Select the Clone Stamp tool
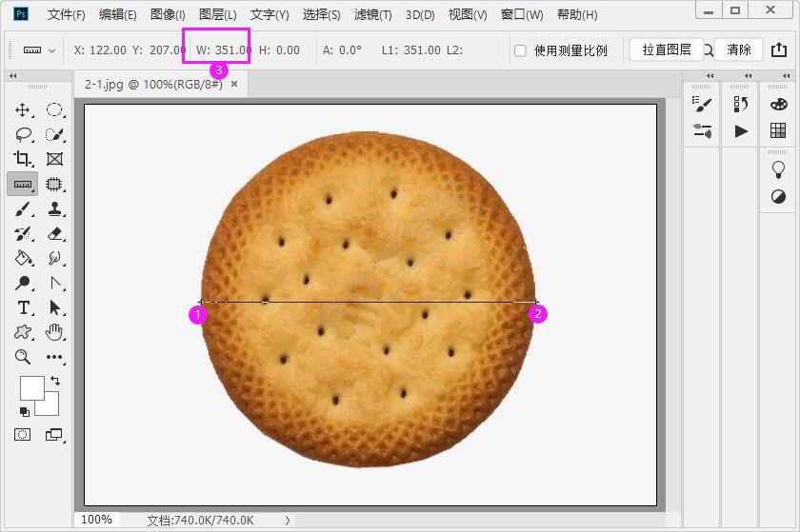This screenshot has height=532, width=800. coord(54,208)
